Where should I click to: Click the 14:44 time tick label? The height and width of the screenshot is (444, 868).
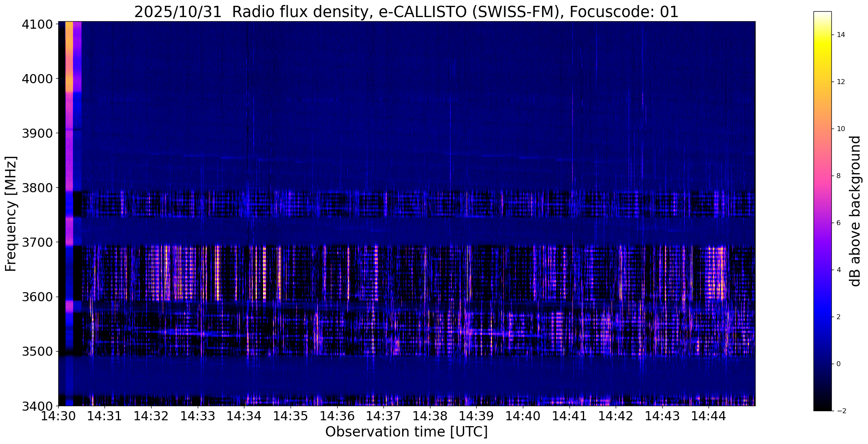tap(709, 416)
